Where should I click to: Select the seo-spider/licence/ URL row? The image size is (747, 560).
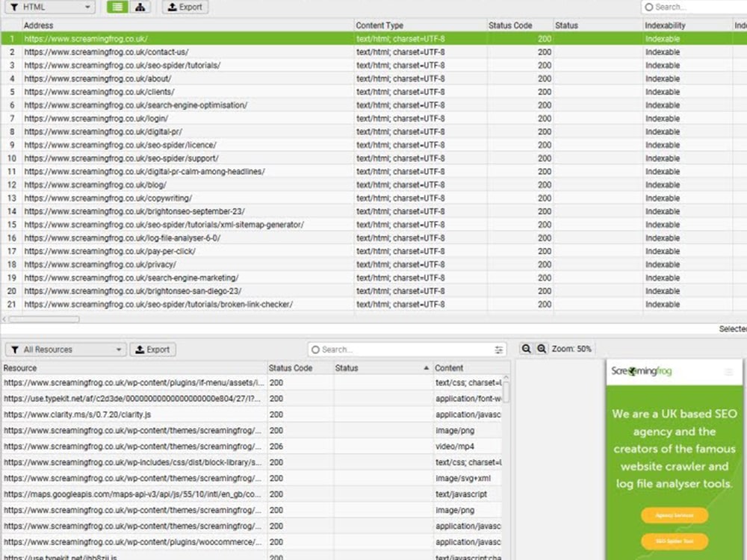click(x=373, y=145)
